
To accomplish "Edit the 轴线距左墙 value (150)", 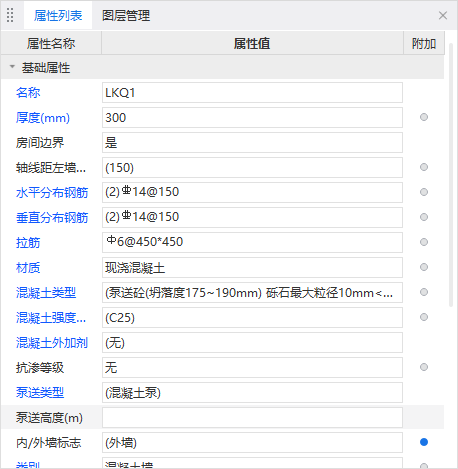I will tap(252, 168).
